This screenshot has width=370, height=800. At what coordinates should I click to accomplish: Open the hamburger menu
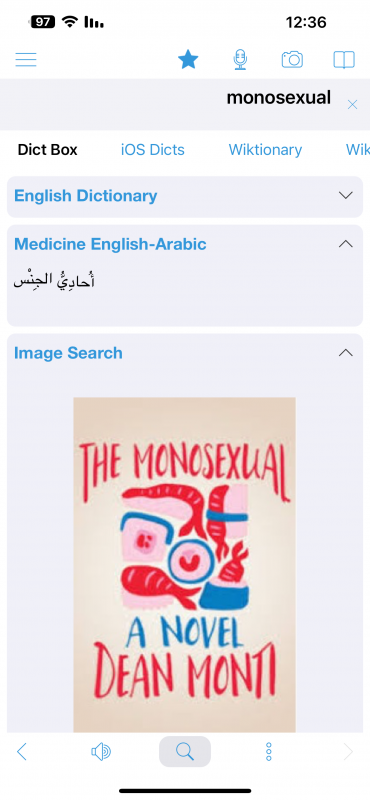[26, 60]
